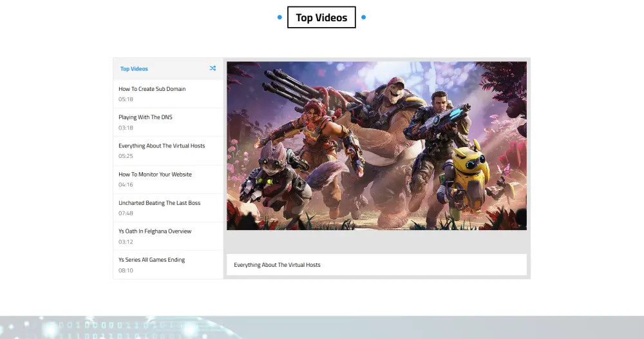
Task: Open the Top Videos playlist header label
Action: click(134, 68)
